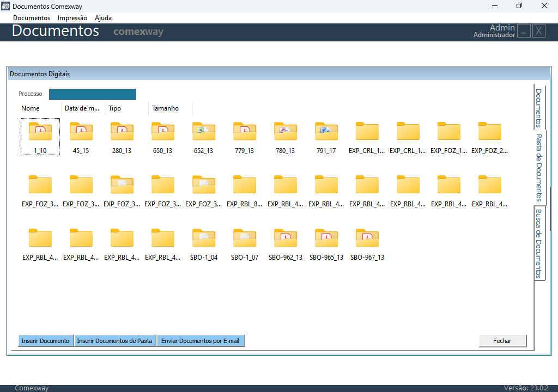Select the 791_17 folder
The image size is (558, 392).
[x=326, y=137]
